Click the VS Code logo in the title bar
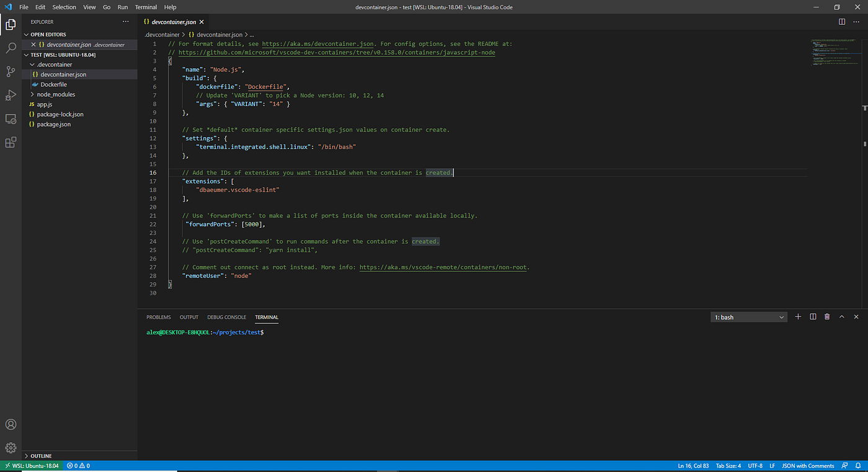The image size is (868, 472). click(x=9, y=7)
